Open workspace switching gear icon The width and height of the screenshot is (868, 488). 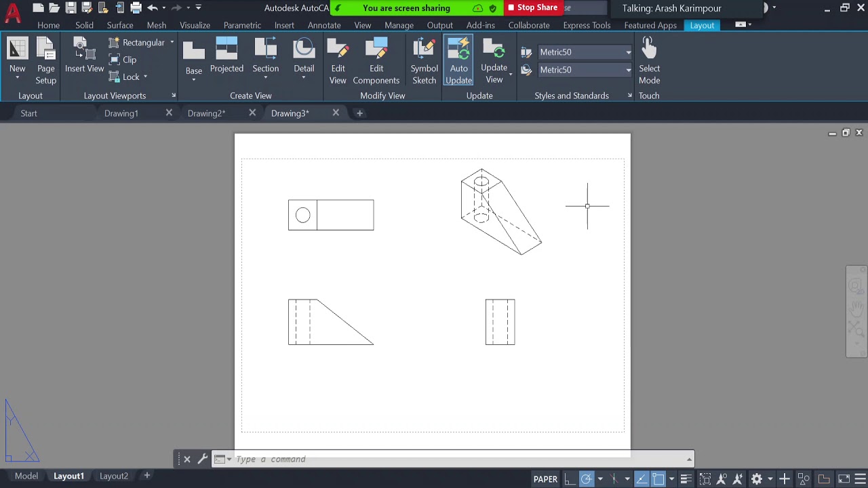pos(757,479)
